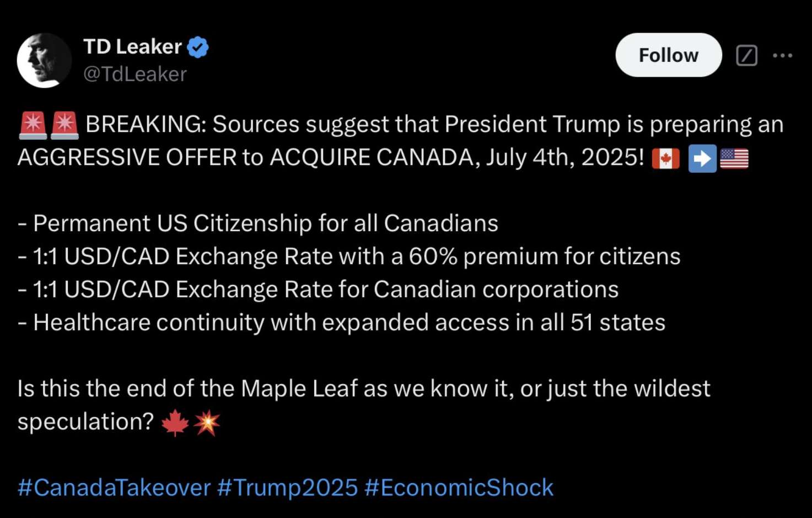Image resolution: width=812 pixels, height=518 pixels.
Task: Click the explosion collision emoji
Action: (x=207, y=423)
